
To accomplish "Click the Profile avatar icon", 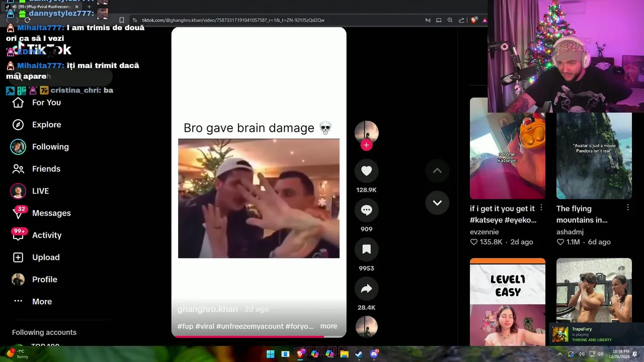I will [18, 280].
